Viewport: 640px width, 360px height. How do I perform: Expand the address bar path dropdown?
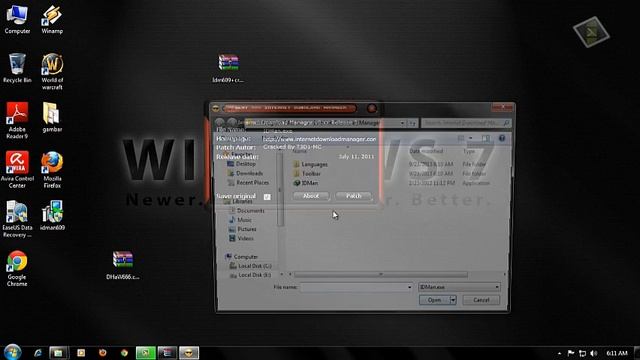click(402, 123)
